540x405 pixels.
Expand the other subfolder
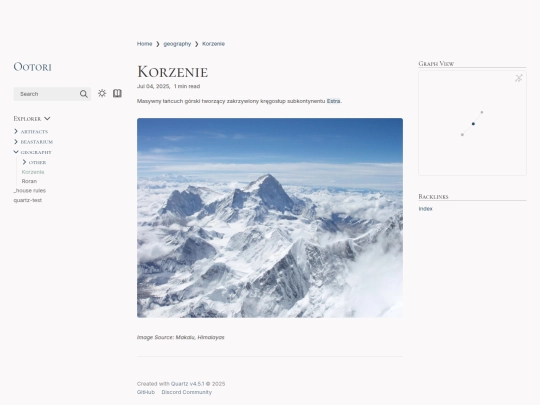[x=24, y=162]
